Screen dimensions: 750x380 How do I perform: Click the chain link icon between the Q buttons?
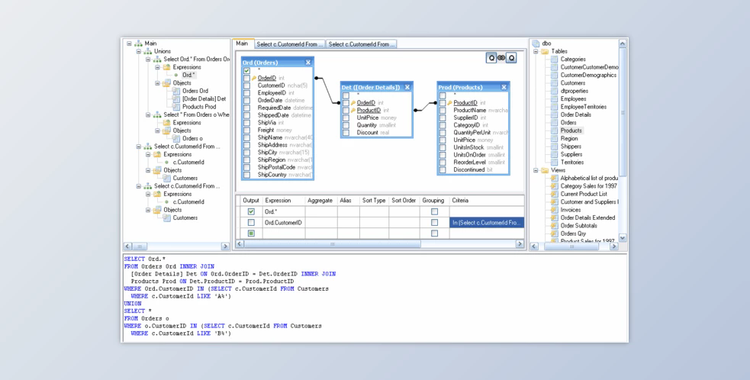click(501, 58)
